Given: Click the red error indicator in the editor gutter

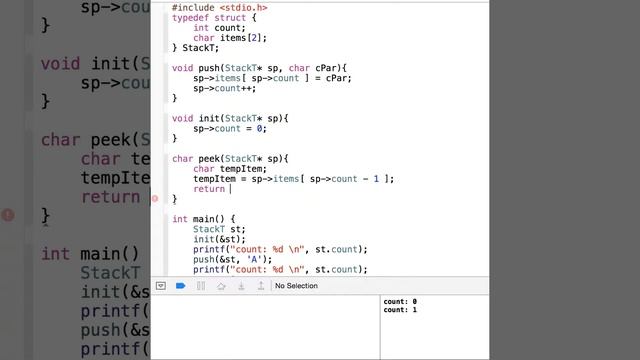Looking at the screenshot, I should [x=155, y=199].
